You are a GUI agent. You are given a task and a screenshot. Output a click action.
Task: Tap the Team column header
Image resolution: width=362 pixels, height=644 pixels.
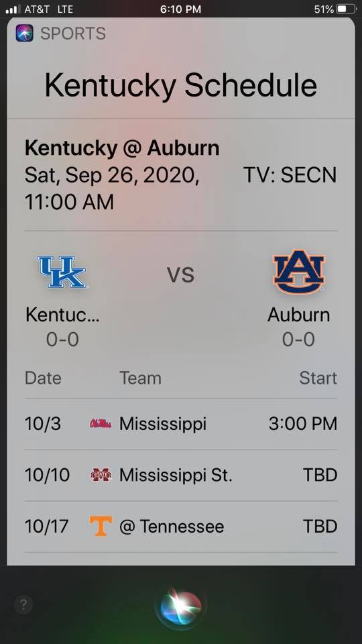pyautogui.click(x=140, y=378)
